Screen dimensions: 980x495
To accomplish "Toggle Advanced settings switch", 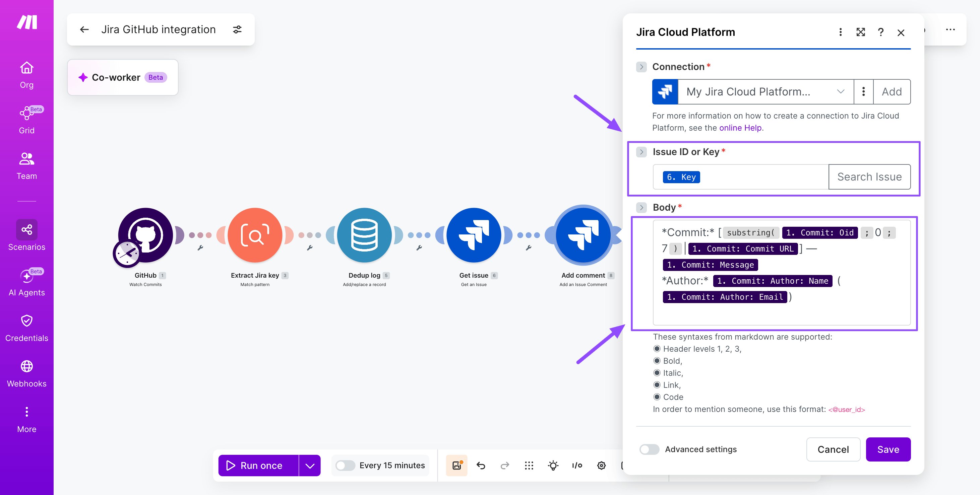I will 650,449.
